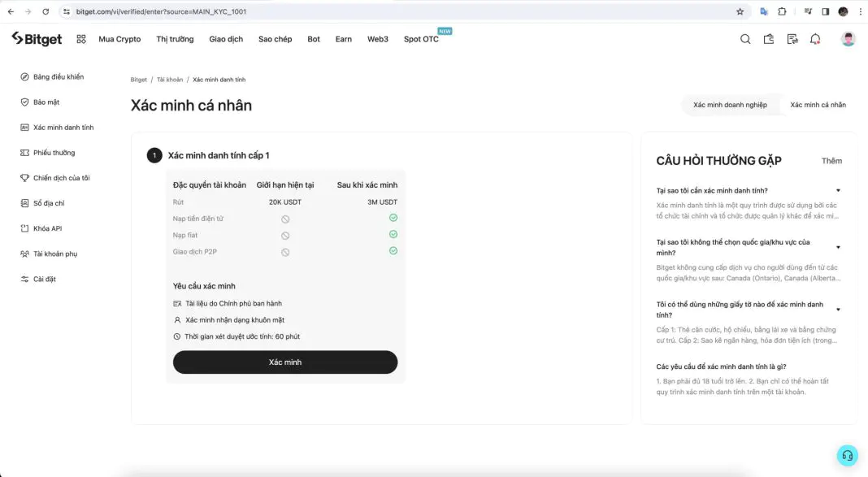
Task: Open the Sao chép menu
Action: (x=276, y=39)
